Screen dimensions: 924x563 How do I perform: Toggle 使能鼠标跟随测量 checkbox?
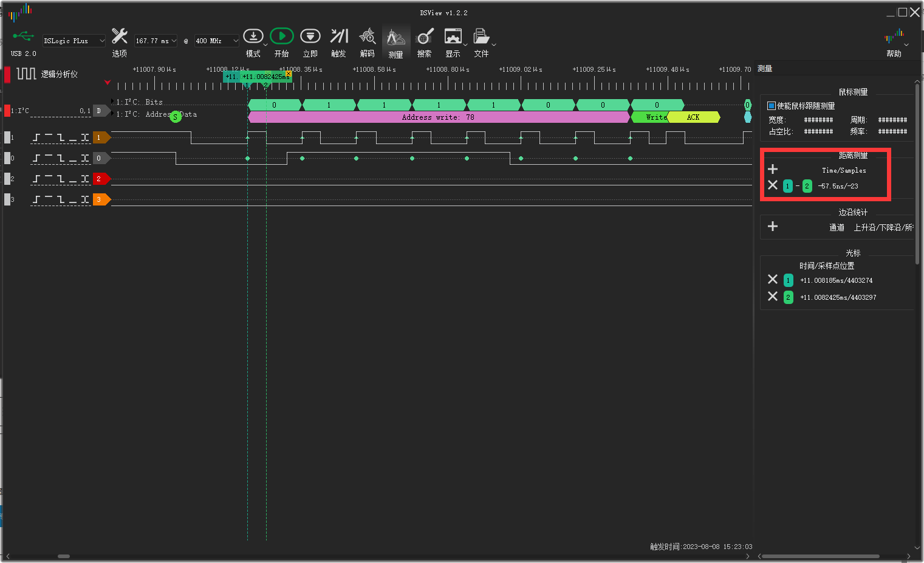tap(772, 106)
